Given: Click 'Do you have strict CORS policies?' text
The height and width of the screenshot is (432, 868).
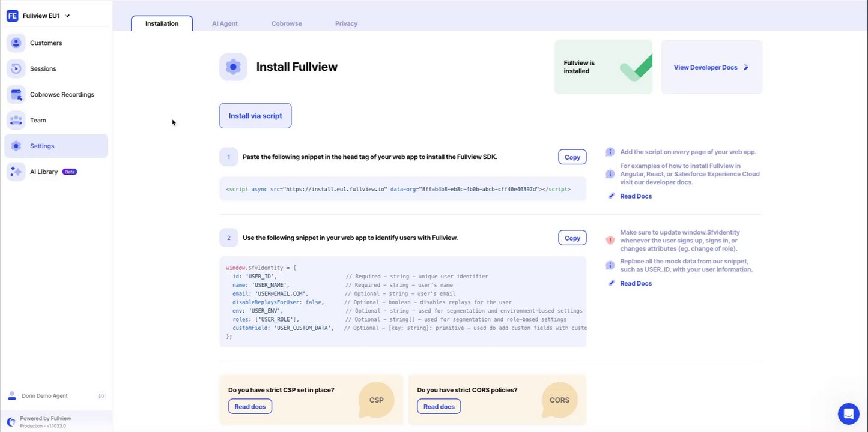Looking at the screenshot, I should tap(467, 390).
